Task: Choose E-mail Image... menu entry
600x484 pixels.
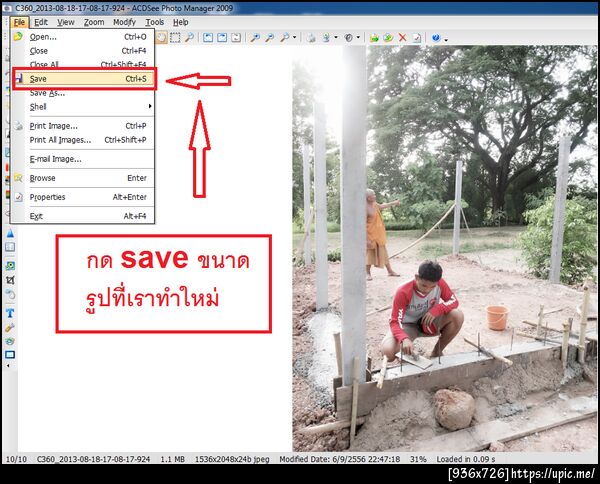Action: 83,159
